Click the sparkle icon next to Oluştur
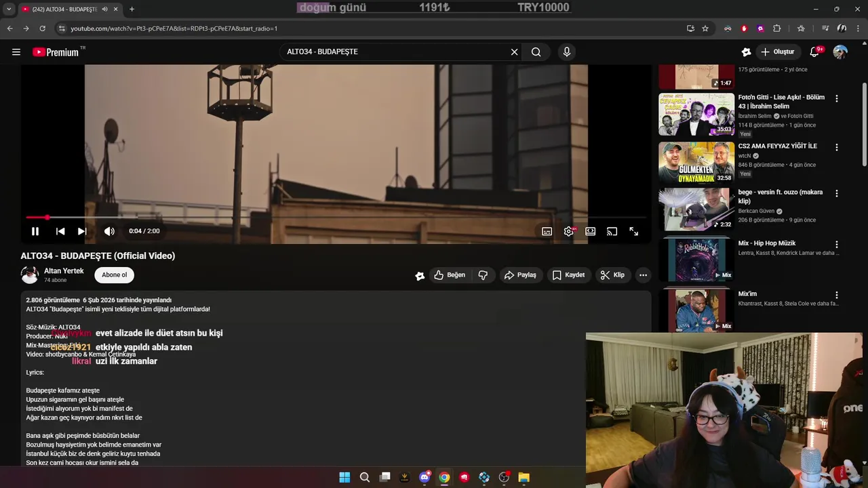The width and height of the screenshot is (868, 488). (x=747, y=52)
